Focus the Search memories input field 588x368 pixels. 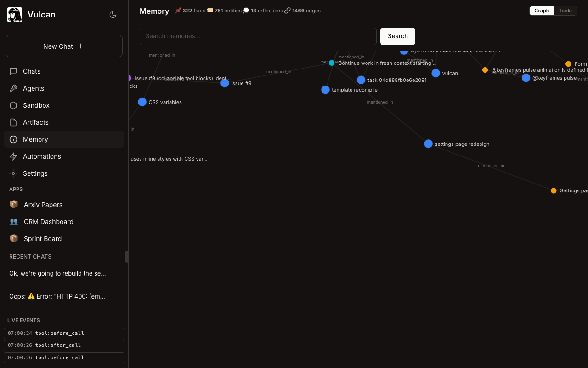258,36
